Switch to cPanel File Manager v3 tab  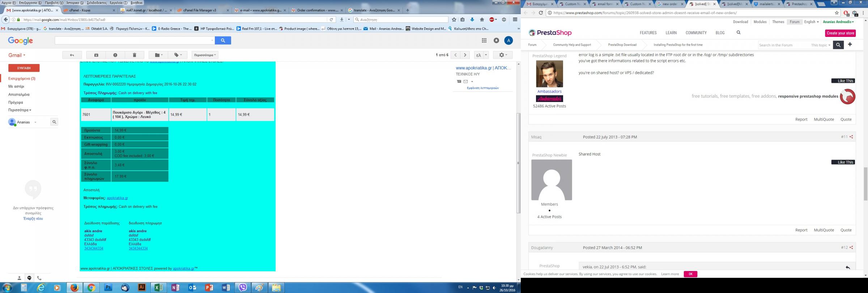(203, 10)
